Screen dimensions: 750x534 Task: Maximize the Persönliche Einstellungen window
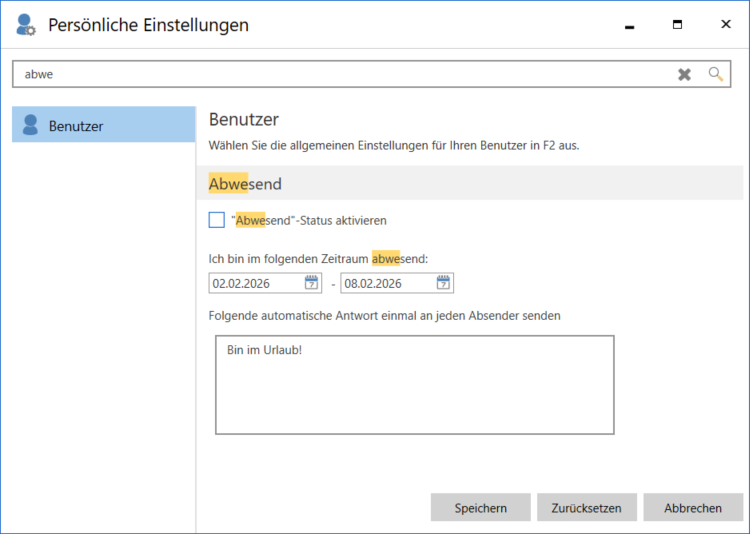[677, 25]
